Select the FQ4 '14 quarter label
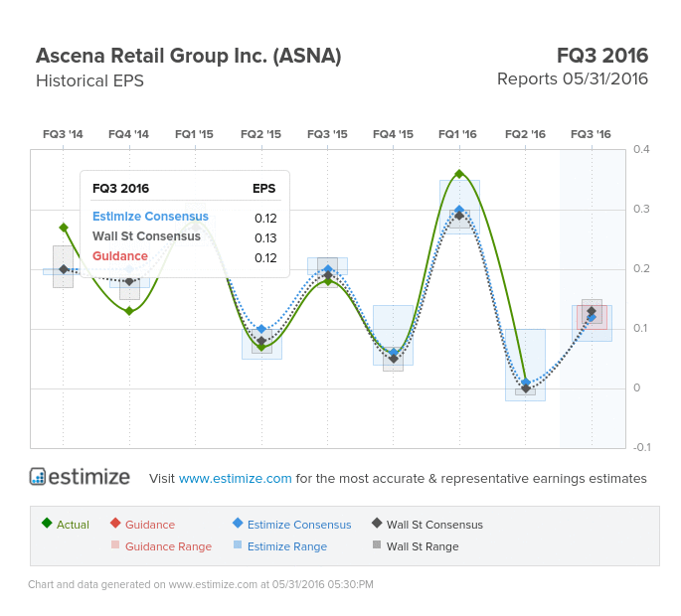 pos(128,134)
